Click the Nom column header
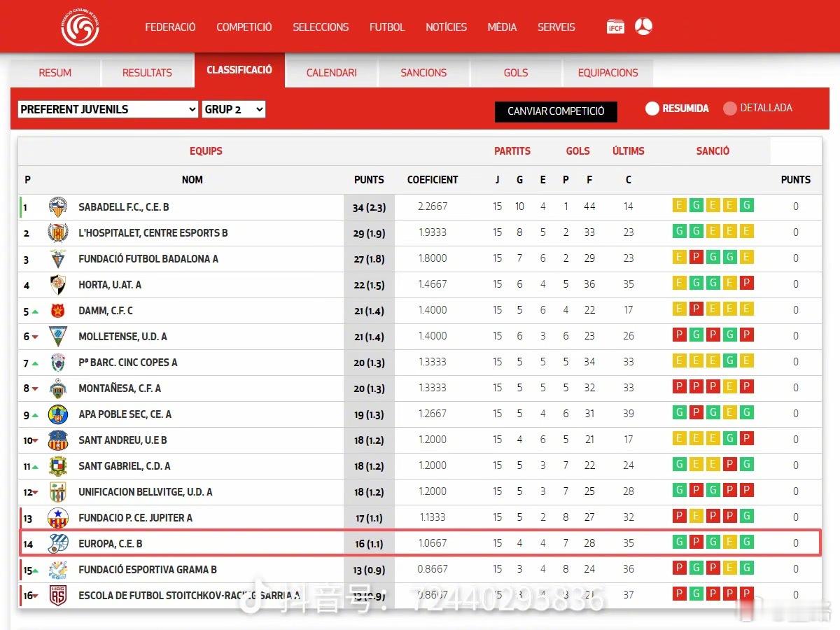Screen dimensions: 840x630 point(192,180)
